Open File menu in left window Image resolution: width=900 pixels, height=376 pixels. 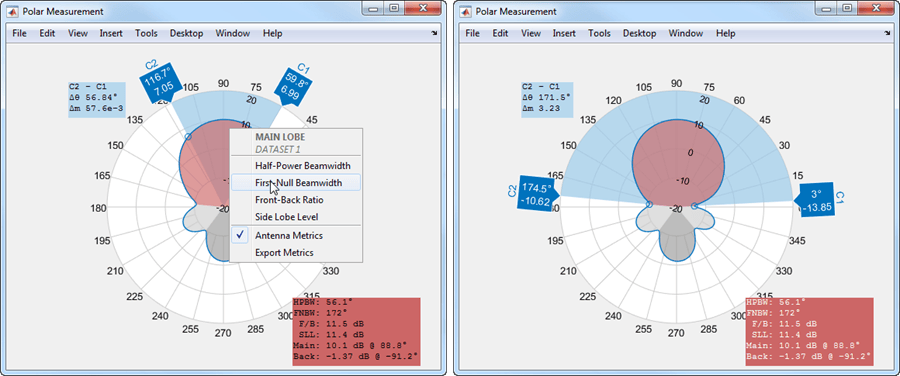20,33
